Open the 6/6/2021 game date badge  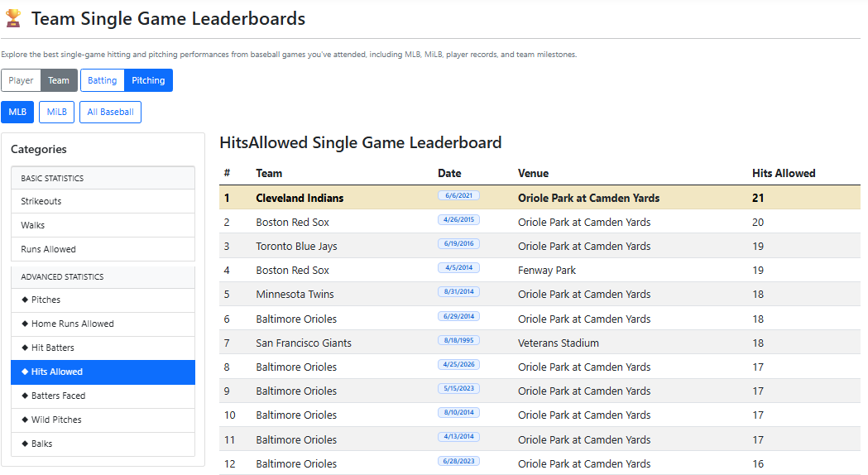459,195
